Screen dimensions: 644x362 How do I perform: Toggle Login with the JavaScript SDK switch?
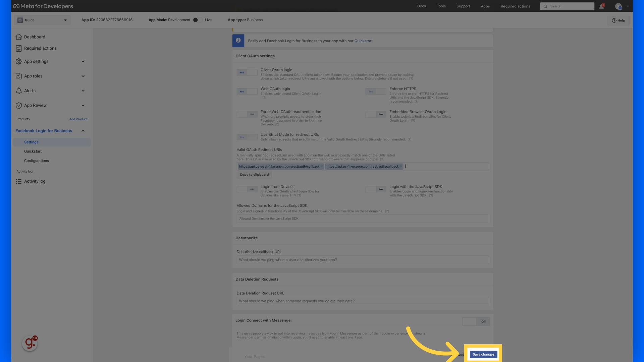[376, 189]
